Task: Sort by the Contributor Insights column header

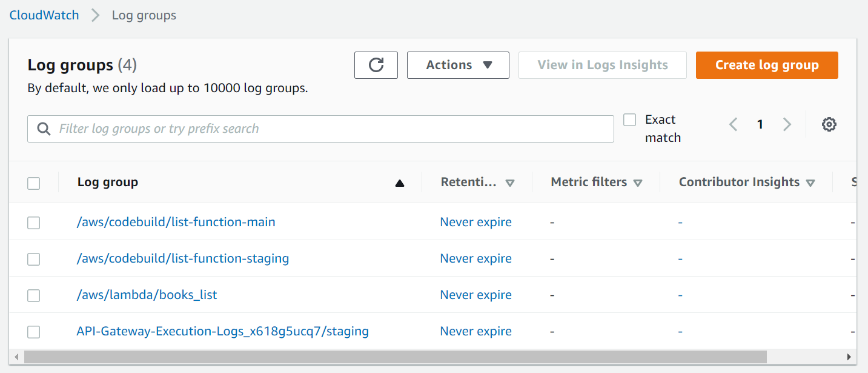Action: click(739, 182)
